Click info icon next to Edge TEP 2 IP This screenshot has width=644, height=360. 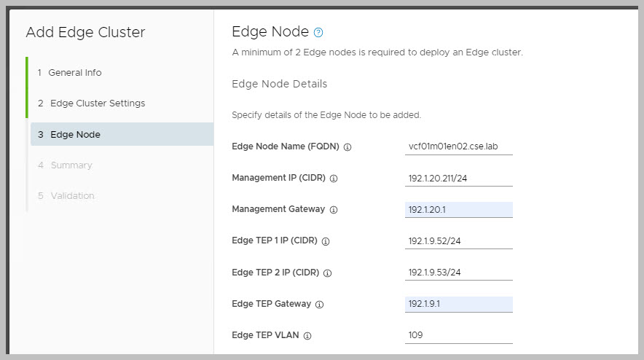point(327,273)
